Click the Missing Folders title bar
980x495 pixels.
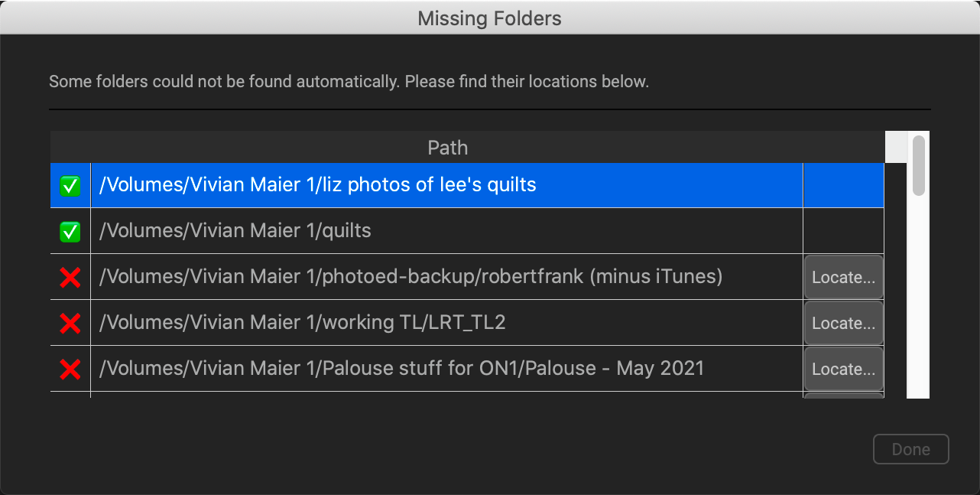pos(489,18)
